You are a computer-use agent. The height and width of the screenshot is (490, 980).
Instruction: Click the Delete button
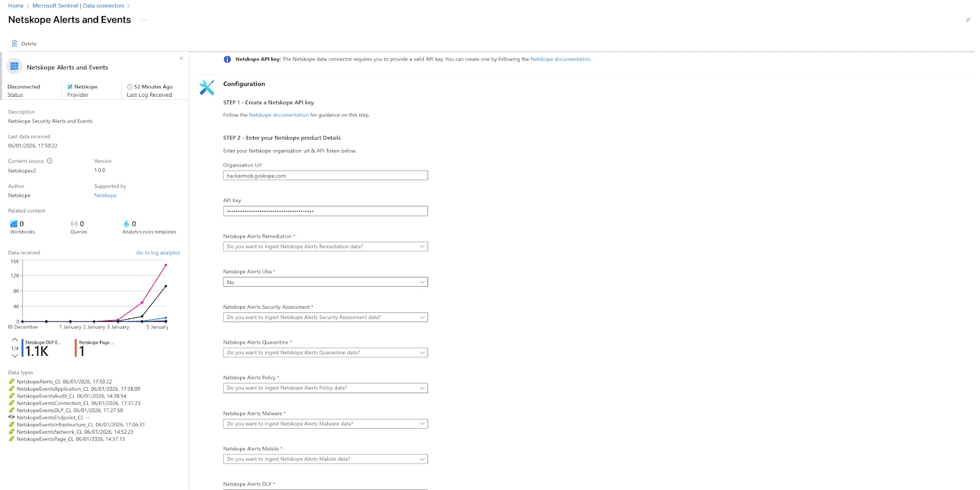click(24, 43)
